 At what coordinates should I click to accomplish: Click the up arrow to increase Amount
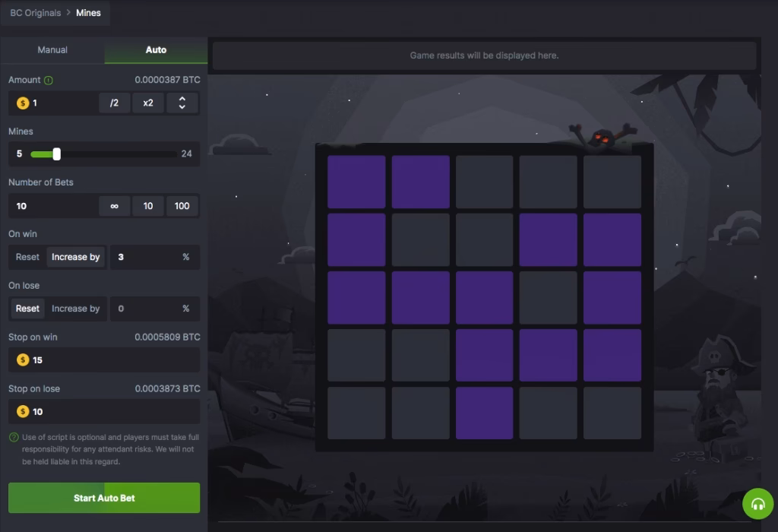182,99
